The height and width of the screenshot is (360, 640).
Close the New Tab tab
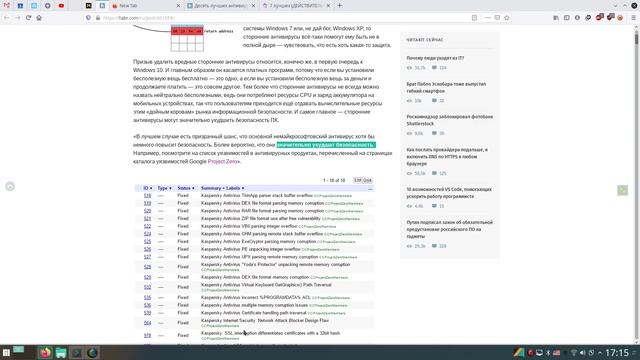tap(178, 6)
